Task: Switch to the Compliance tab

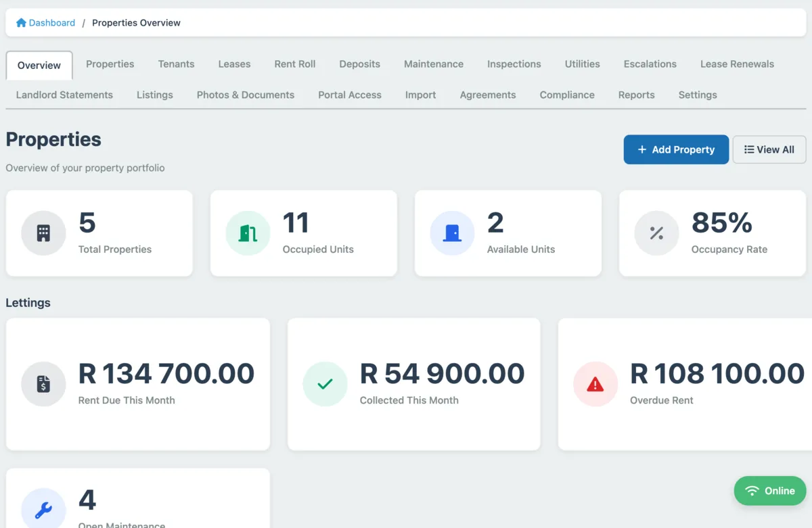Action: (x=567, y=95)
